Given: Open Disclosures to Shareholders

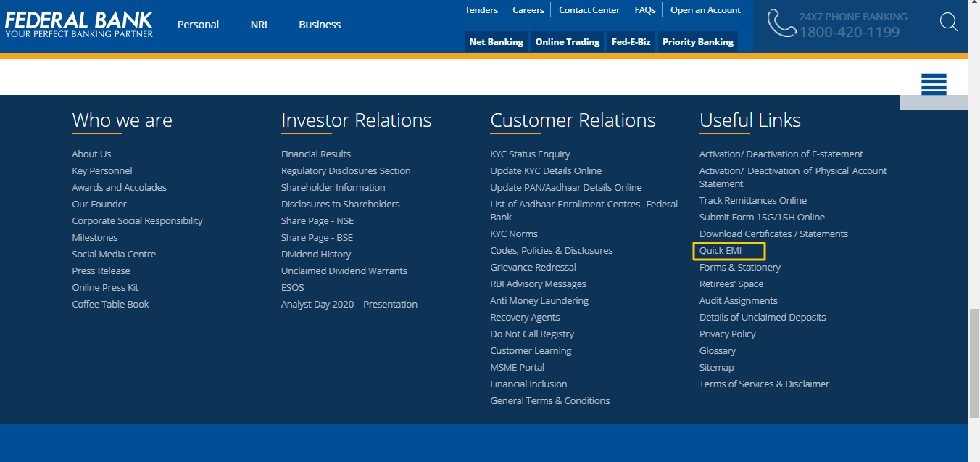Looking at the screenshot, I should tap(341, 204).
